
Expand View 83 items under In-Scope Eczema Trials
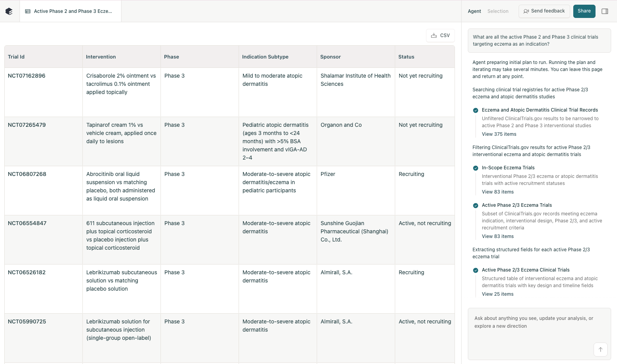point(498,192)
